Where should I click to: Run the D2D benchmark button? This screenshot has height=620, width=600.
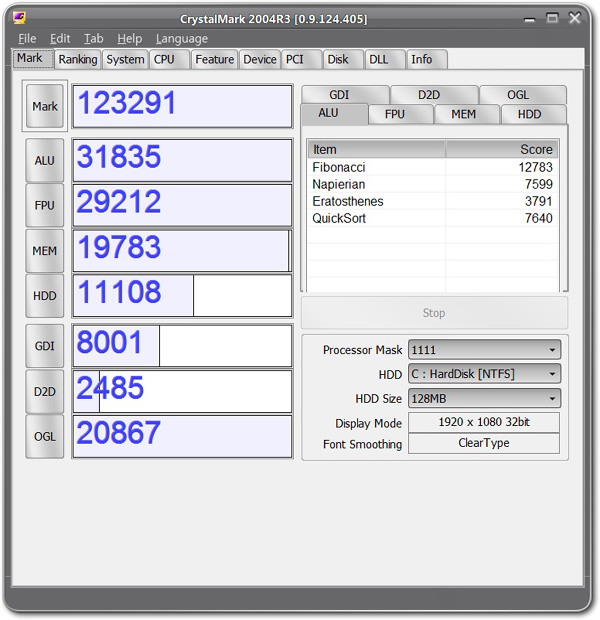45,391
